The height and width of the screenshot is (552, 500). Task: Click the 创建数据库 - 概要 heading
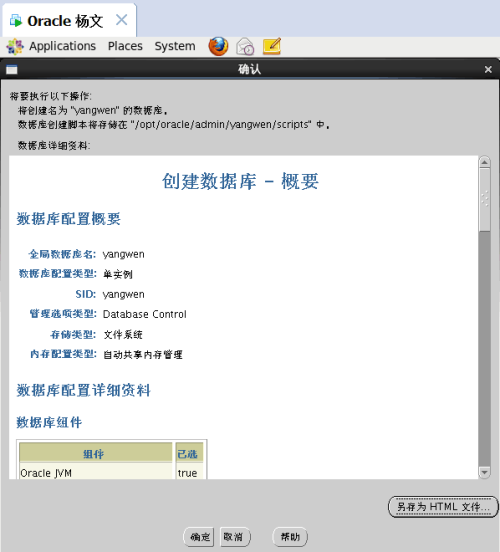[240, 182]
